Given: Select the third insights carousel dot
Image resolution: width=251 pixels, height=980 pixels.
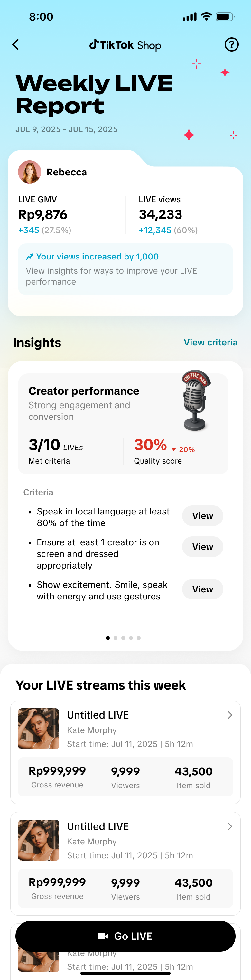Looking at the screenshot, I should (x=123, y=638).
